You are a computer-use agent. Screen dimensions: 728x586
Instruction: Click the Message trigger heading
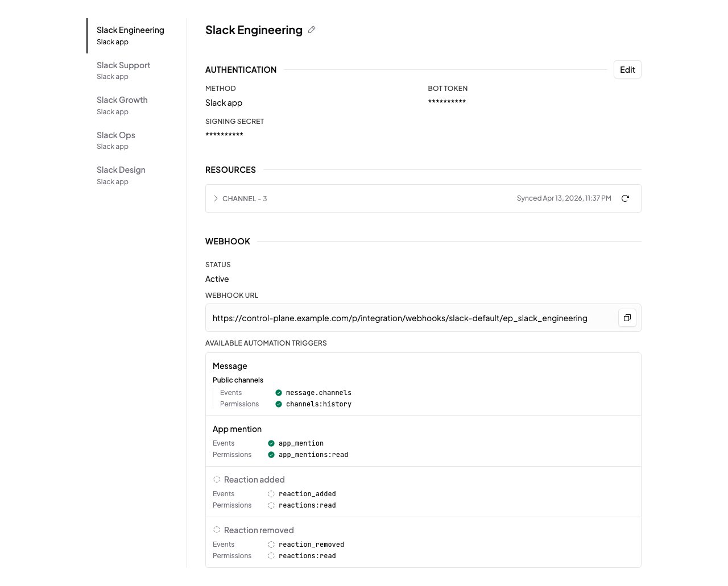pyautogui.click(x=230, y=366)
